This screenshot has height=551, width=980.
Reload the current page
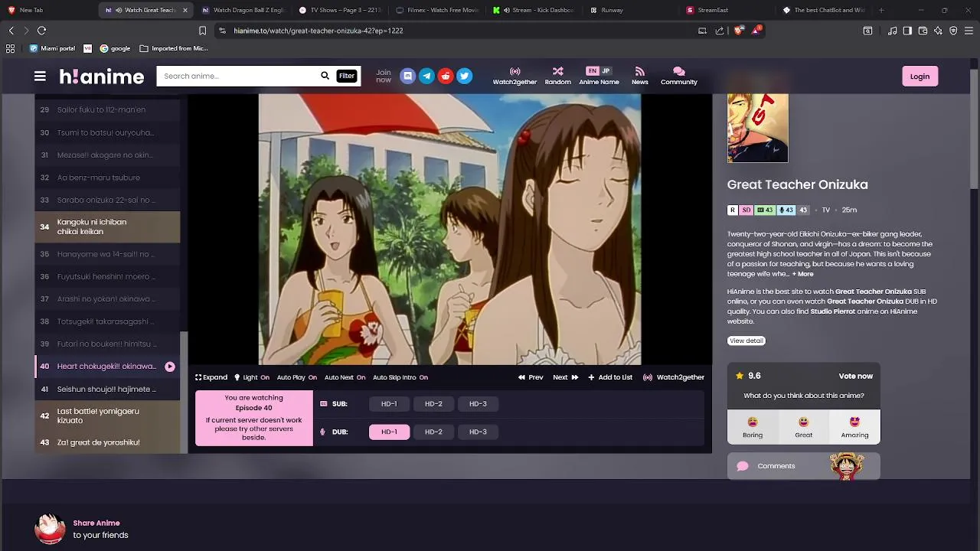(41, 31)
